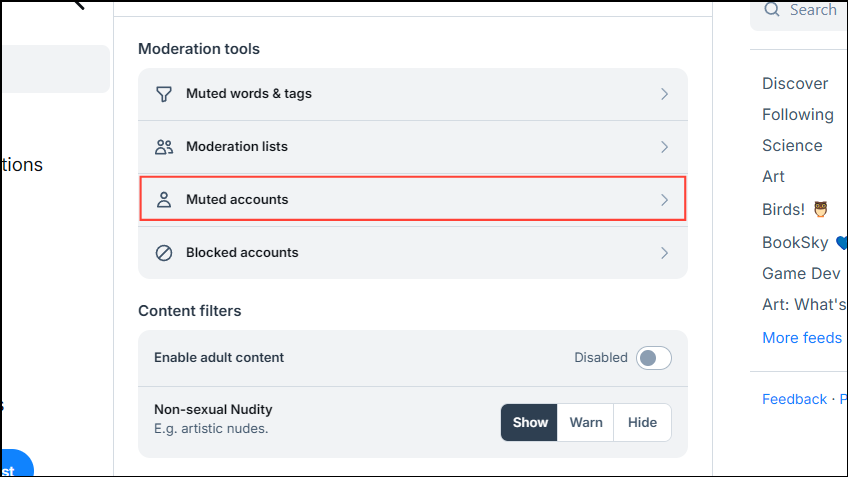Click the filter icon beside Muted words & tags
The height and width of the screenshot is (477, 848).
coord(164,94)
